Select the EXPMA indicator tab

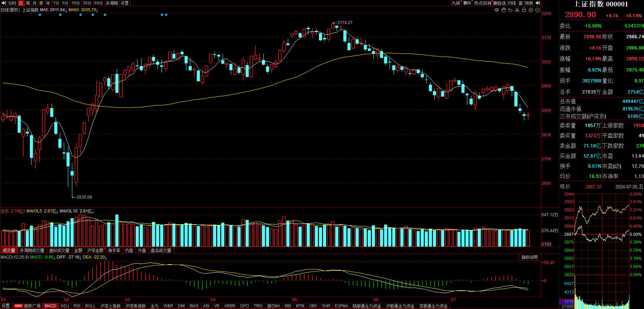341,306
